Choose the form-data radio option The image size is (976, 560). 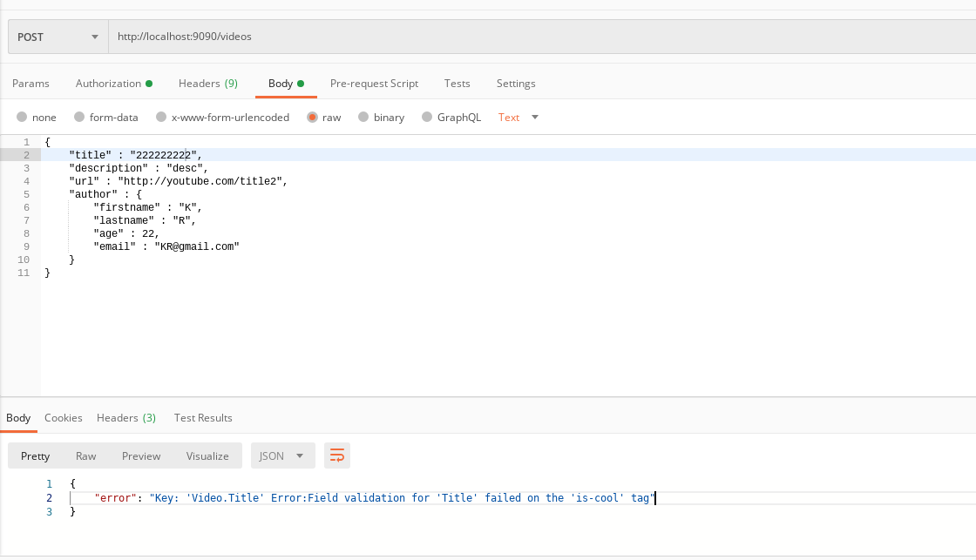point(79,118)
